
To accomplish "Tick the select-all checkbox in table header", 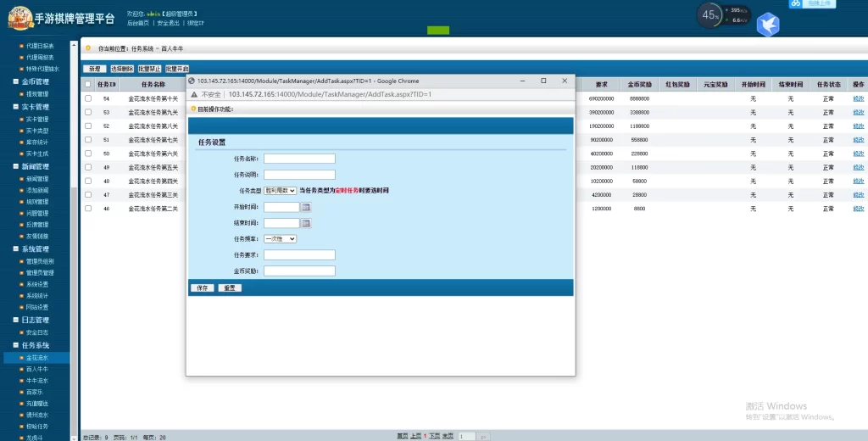I will coord(87,85).
